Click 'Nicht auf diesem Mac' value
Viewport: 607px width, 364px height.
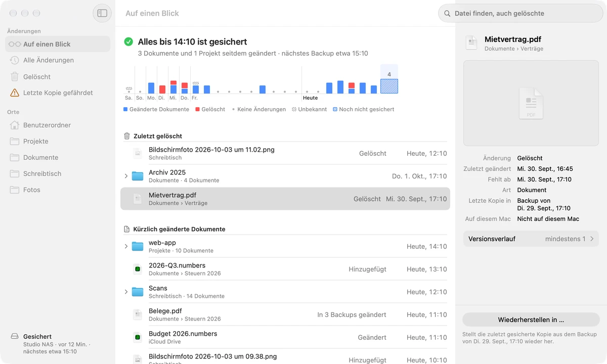point(548,219)
